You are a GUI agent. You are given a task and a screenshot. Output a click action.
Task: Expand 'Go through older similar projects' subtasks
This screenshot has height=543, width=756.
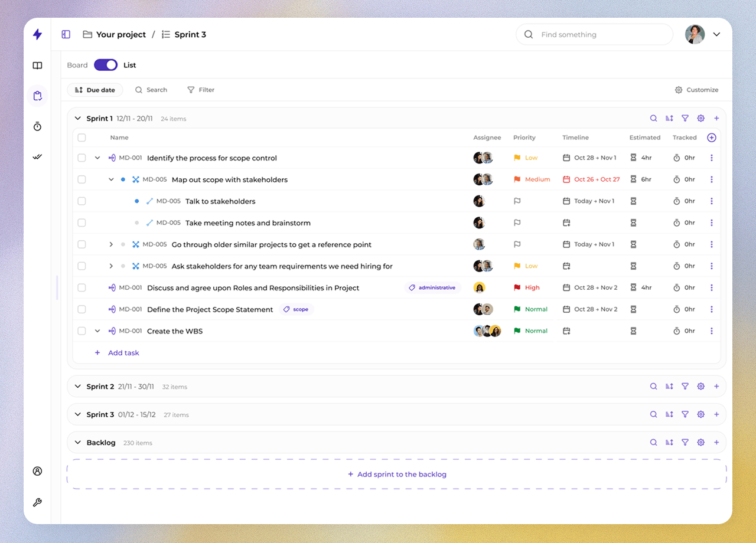[x=111, y=244]
